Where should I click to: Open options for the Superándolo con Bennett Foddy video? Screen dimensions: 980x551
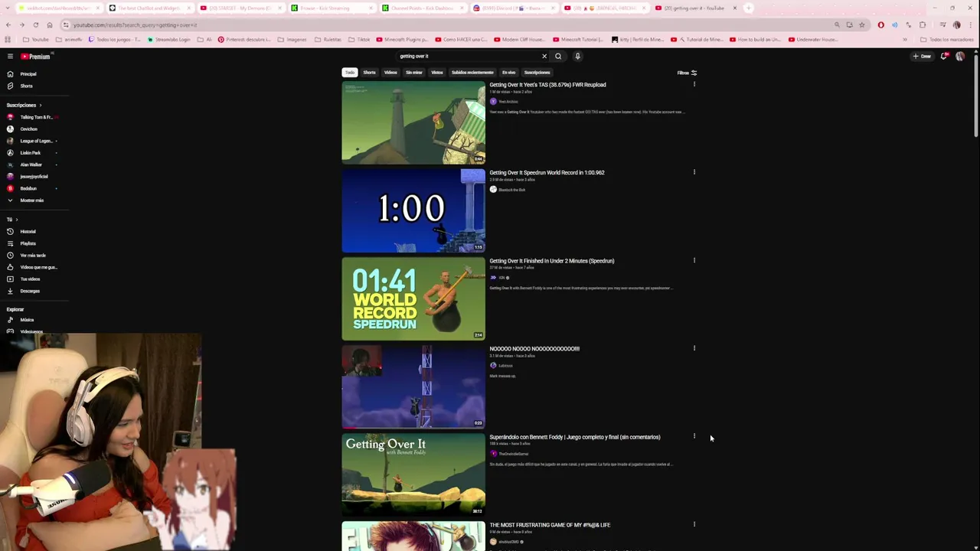tap(694, 436)
